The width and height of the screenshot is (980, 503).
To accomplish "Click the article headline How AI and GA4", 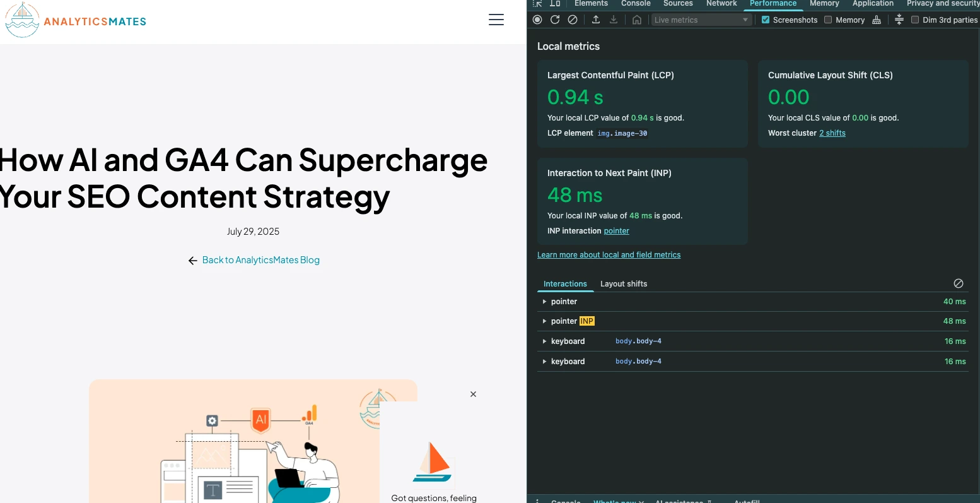I will click(243, 178).
